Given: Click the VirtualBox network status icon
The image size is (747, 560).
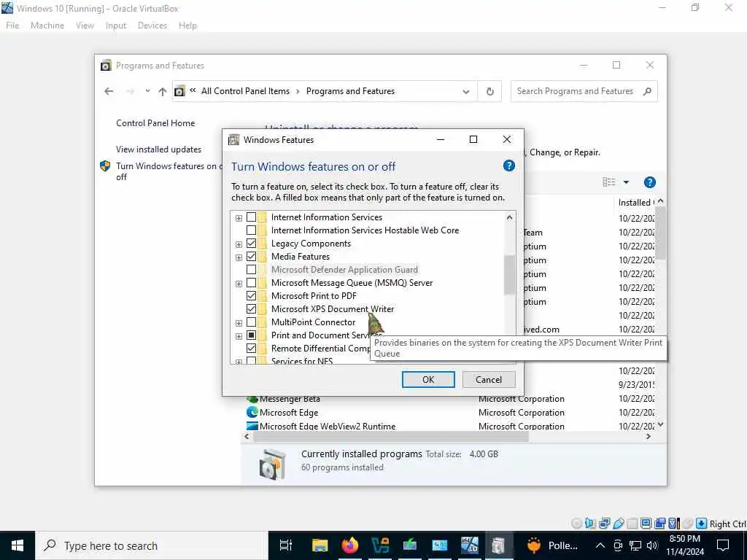Looking at the screenshot, I should [605, 524].
